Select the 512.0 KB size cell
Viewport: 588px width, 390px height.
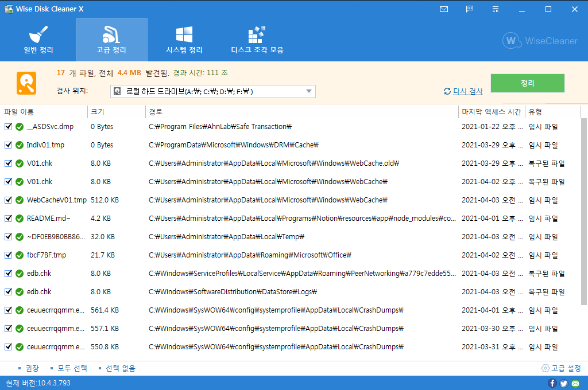[105, 200]
